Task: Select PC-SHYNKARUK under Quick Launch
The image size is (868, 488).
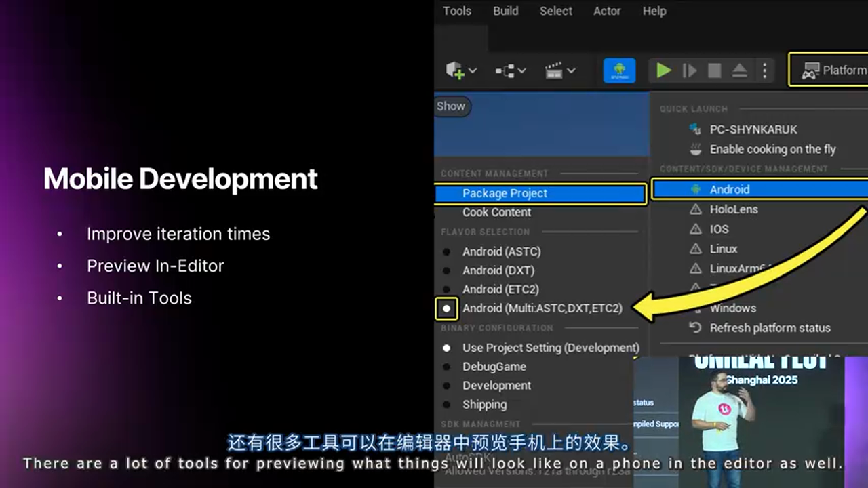Action: coord(753,129)
